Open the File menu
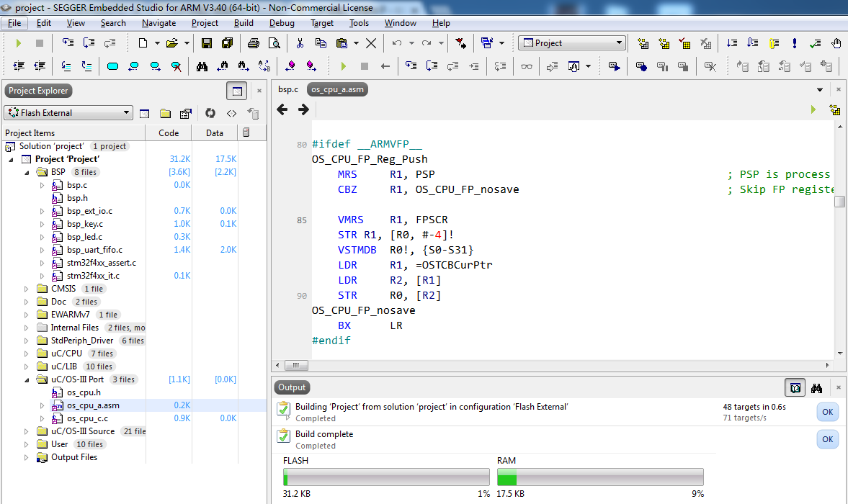The width and height of the screenshot is (848, 504). point(14,23)
